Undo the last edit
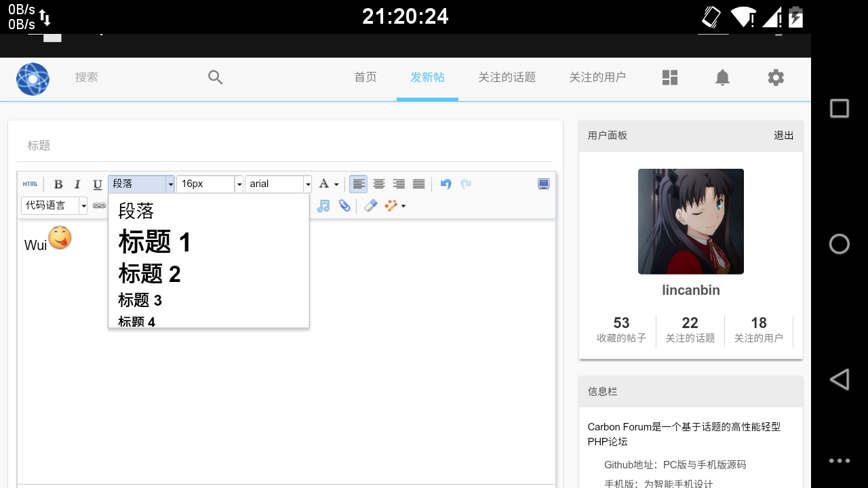This screenshot has width=868, height=488. tap(446, 184)
